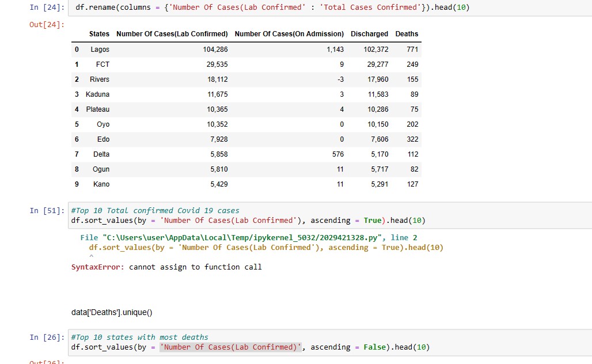
Task: Click FCT confirmed cases value 29,535
Action: point(217,65)
